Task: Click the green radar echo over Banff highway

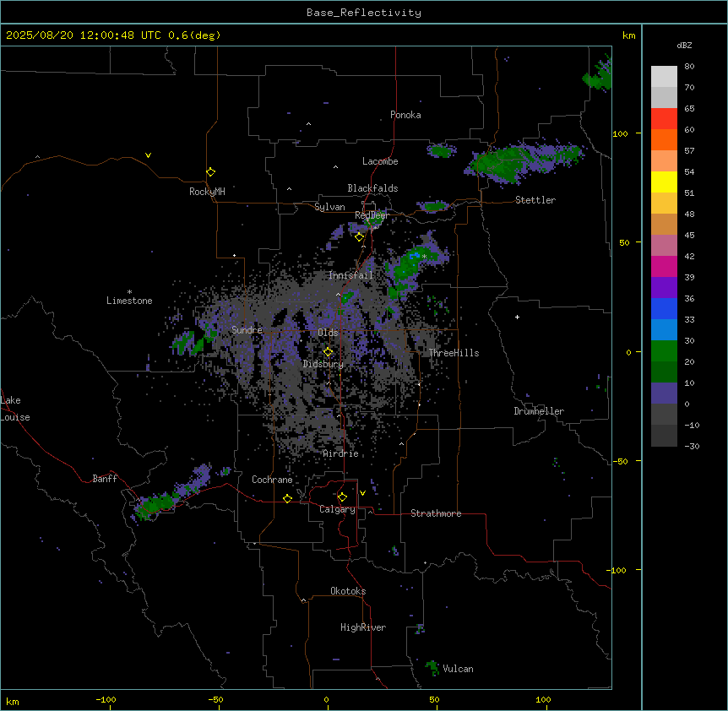Action: click(156, 505)
